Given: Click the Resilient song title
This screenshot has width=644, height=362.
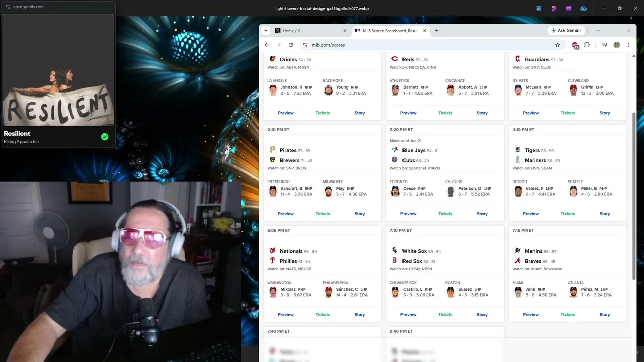Looking at the screenshot, I should tap(17, 133).
